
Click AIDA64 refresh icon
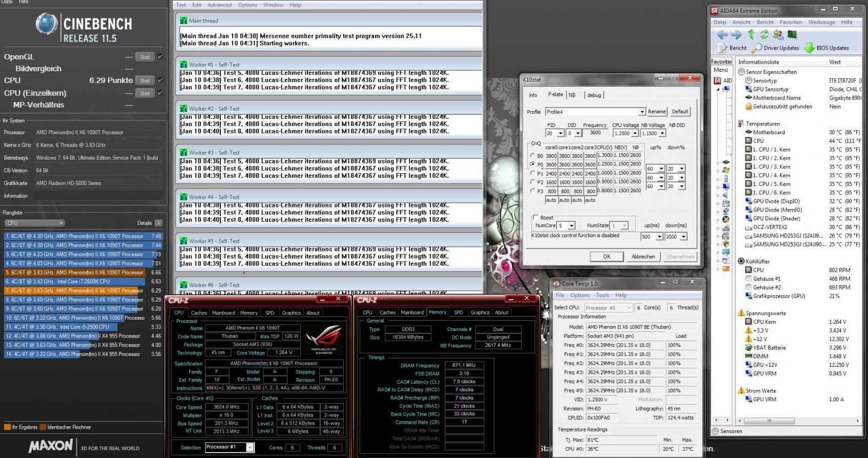[764, 34]
